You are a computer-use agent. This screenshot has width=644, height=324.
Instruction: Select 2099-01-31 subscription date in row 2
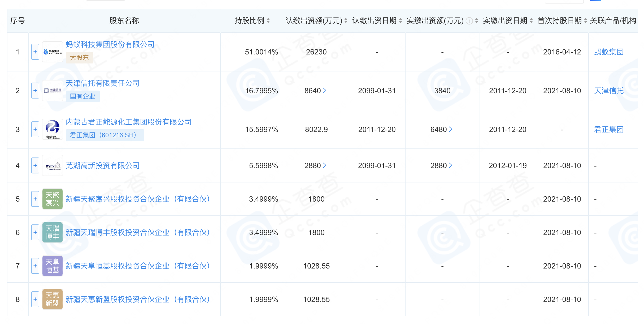pyautogui.click(x=377, y=91)
